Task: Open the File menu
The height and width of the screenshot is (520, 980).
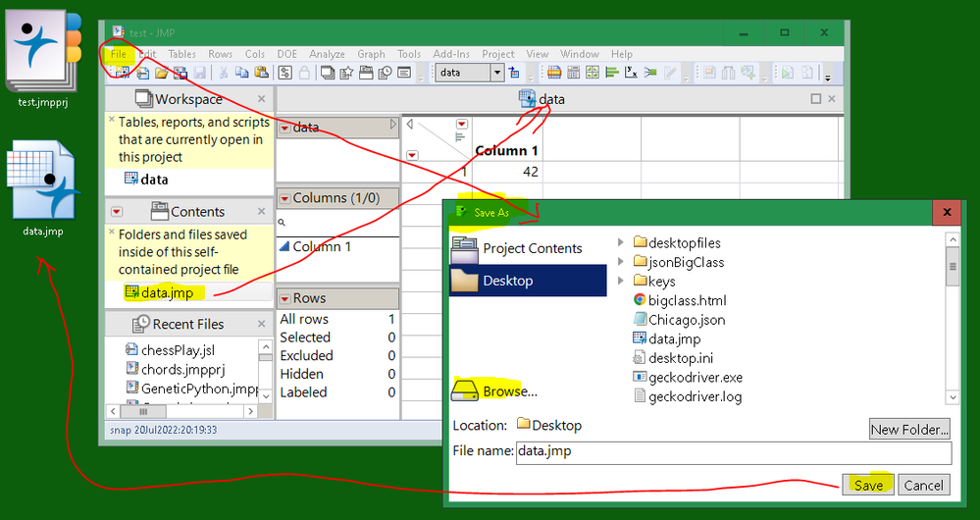Action: (x=119, y=54)
